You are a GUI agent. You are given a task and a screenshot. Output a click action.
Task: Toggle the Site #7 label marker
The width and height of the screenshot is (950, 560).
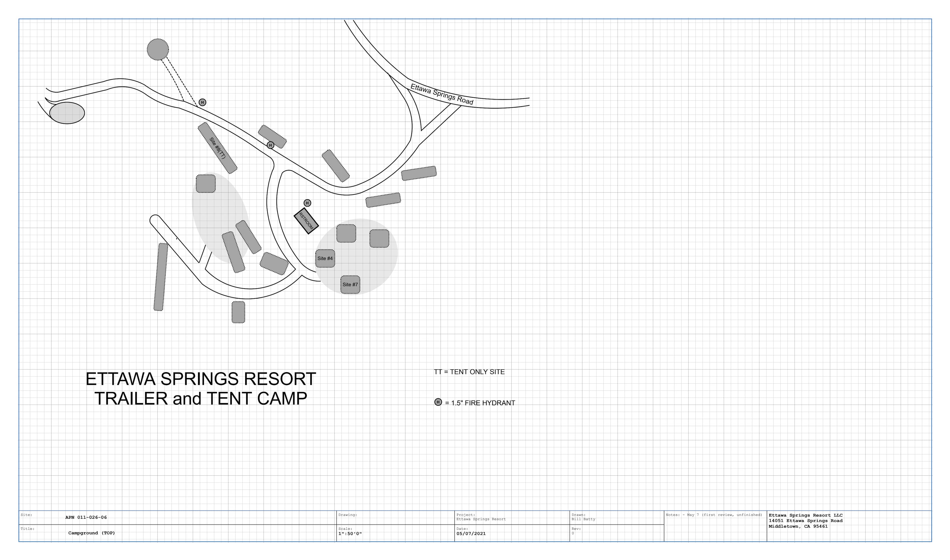350,285
